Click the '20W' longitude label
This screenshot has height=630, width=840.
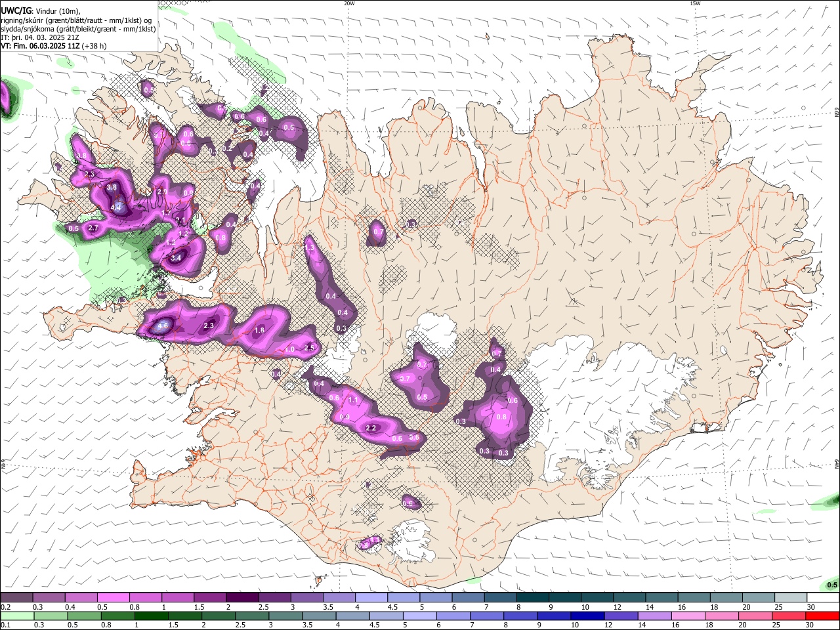pyautogui.click(x=349, y=3)
